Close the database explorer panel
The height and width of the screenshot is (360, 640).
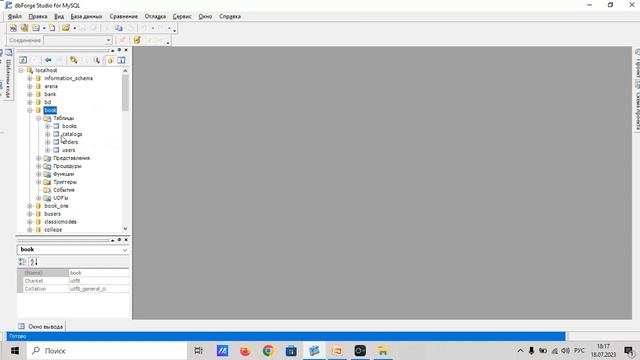click(126, 50)
